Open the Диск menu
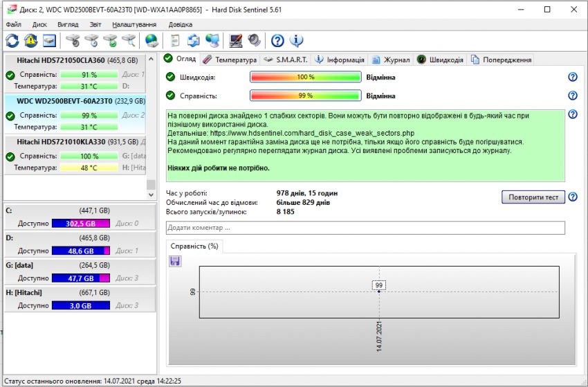Image resolution: width=588 pixels, height=387 pixels. click(x=39, y=24)
